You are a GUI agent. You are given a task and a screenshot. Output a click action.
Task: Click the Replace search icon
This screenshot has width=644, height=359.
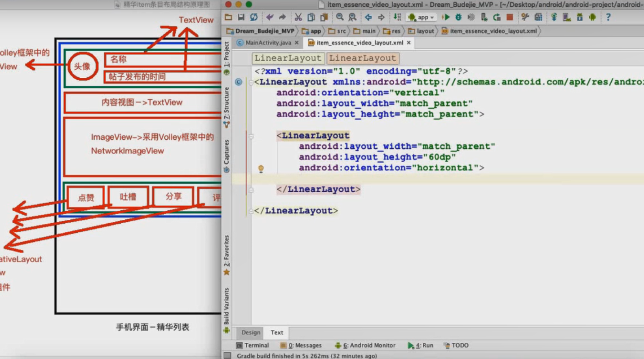352,17
